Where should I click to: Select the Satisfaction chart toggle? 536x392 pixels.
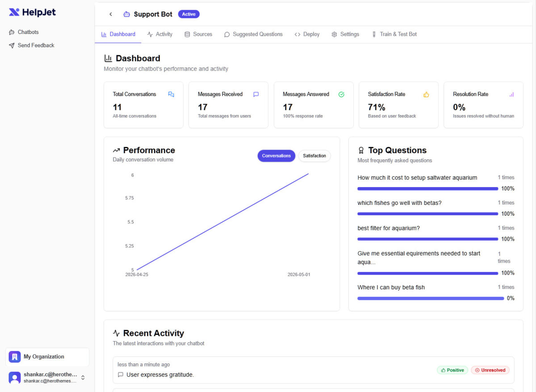point(314,156)
